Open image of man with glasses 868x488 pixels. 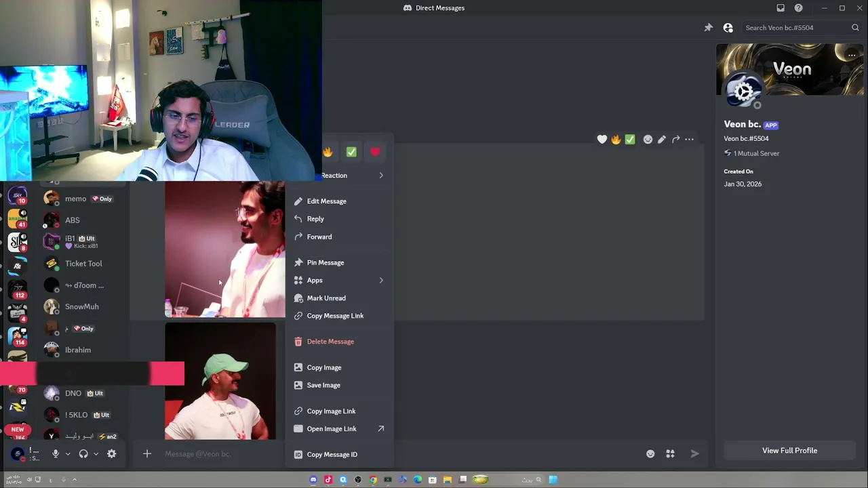tap(225, 249)
